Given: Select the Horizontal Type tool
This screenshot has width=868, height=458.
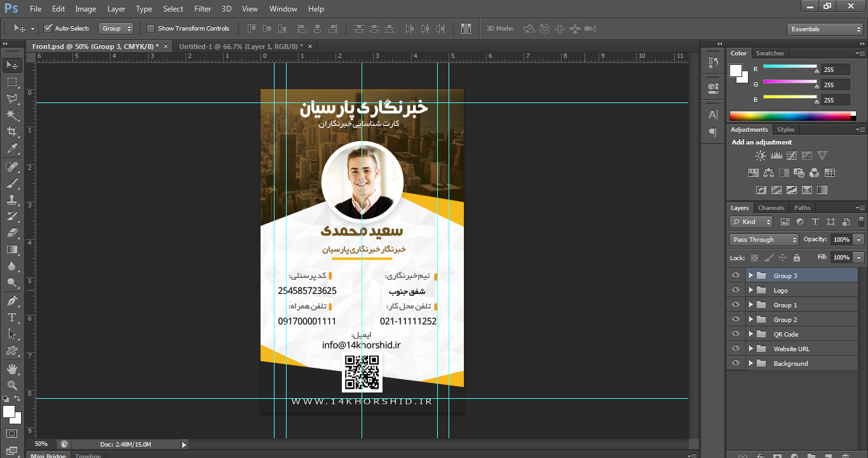Looking at the screenshot, I should point(12,317).
